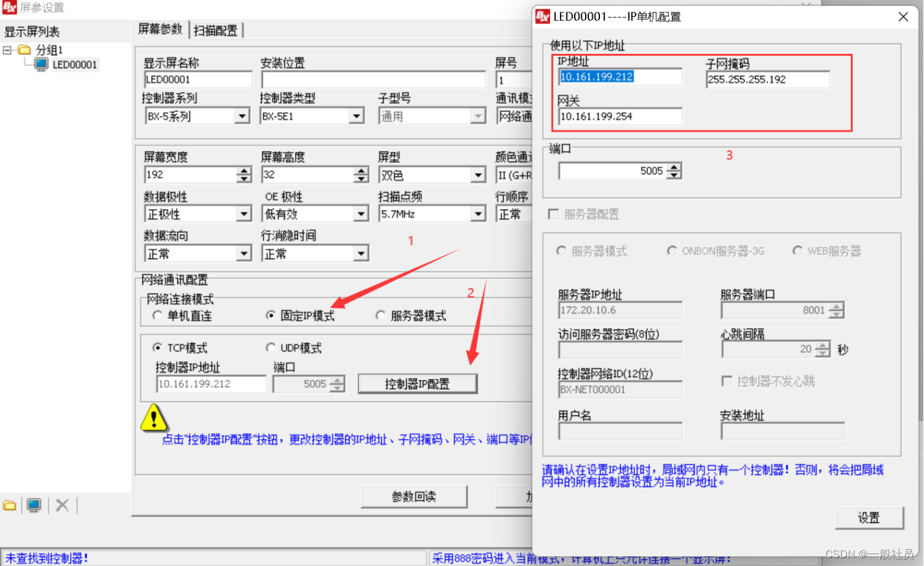The image size is (924, 566).
Task: Select 服务器模式 network connection mode
Action: (380, 316)
